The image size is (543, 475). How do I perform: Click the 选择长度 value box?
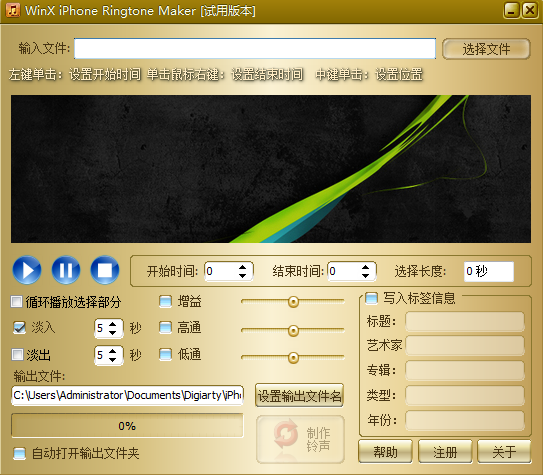[x=489, y=271]
